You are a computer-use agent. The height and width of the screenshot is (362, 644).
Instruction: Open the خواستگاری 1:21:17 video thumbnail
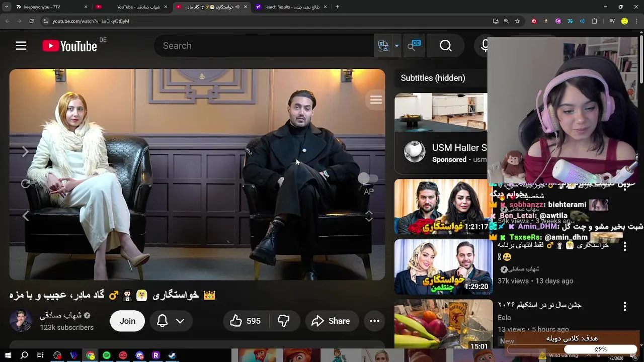pyautogui.click(x=443, y=207)
